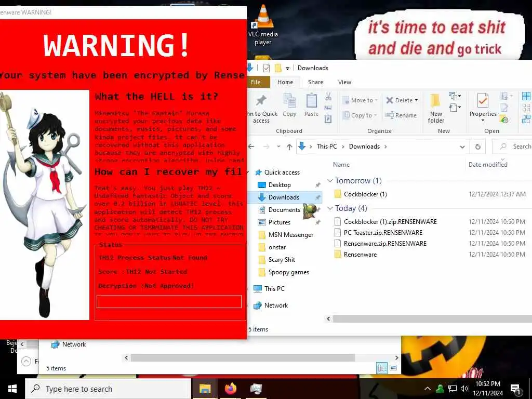Customize Quick Access Toolbar dropdown
Screen dimensions: 532x399
tap(287, 68)
